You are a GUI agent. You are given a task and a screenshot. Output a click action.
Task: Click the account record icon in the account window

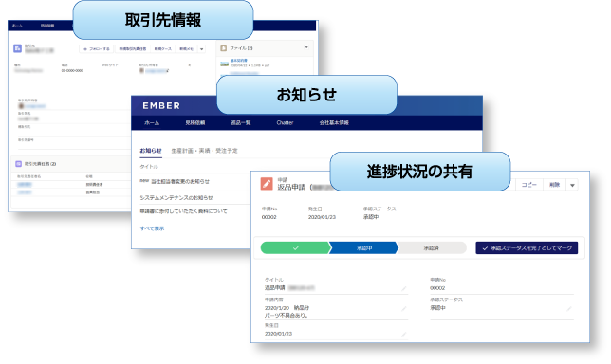click(x=17, y=48)
